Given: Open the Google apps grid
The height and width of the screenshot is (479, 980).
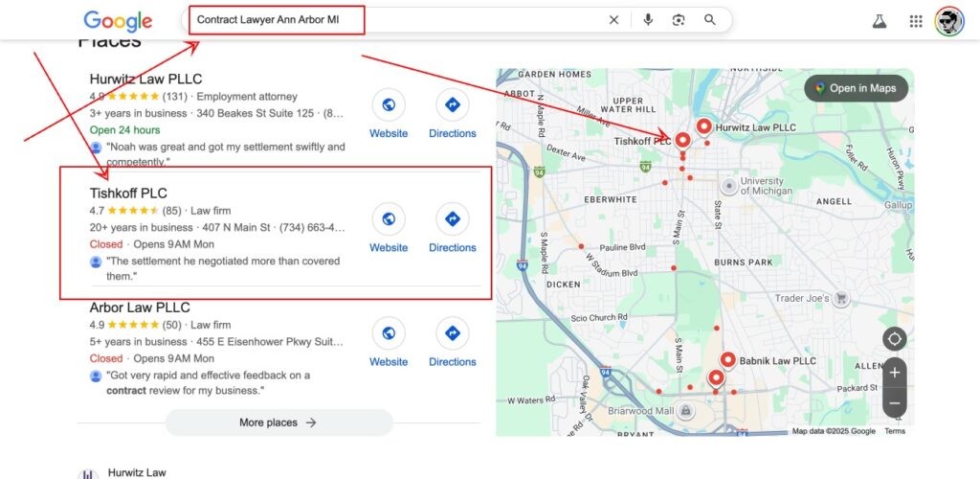Looking at the screenshot, I should click(916, 21).
